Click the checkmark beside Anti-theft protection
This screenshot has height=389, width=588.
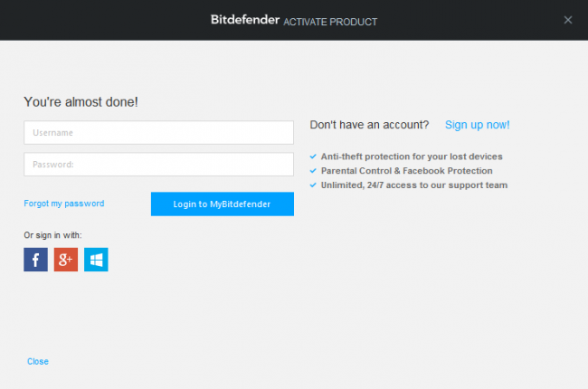point(313,157)
